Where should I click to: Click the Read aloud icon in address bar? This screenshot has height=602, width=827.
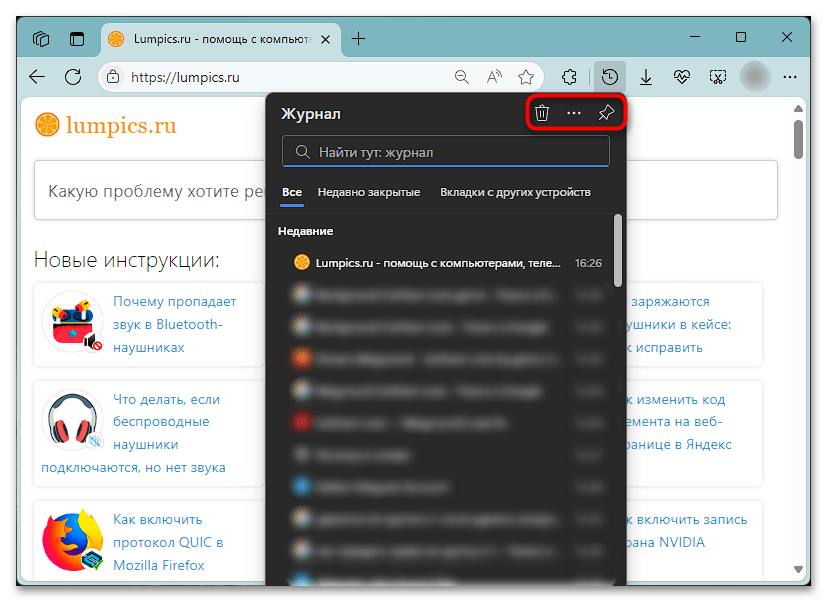494,77
